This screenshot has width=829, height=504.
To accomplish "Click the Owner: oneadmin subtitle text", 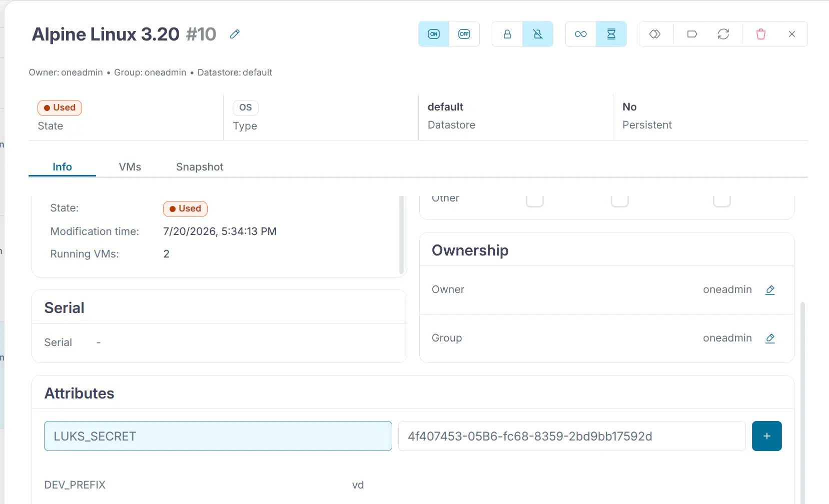I will click(66, 72).
